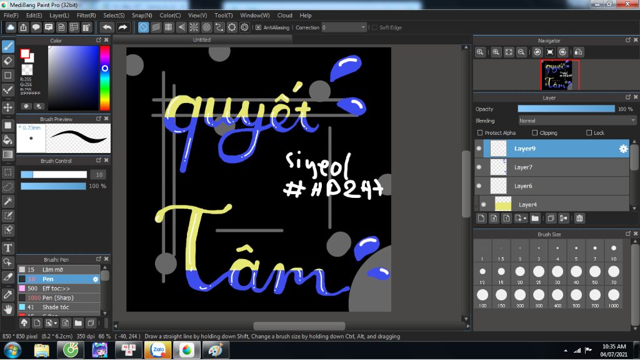Viewport: 640px width, 364px height.
Task: Open the Layer menu
Action: [x=59, y=15]
